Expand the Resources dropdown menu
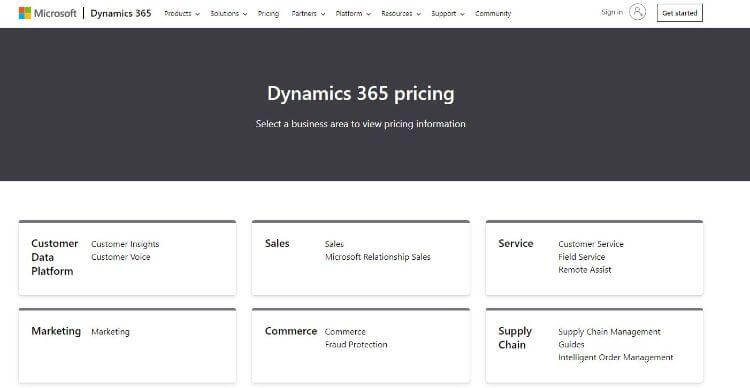Screen dimensions: 750x388 (401, 14)
